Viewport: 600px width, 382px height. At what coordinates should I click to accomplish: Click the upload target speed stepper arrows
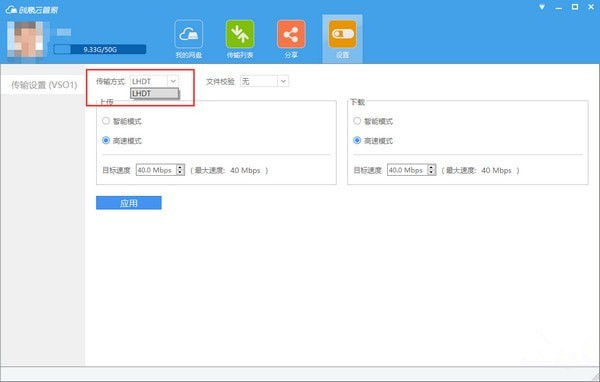tap(181, 170)
